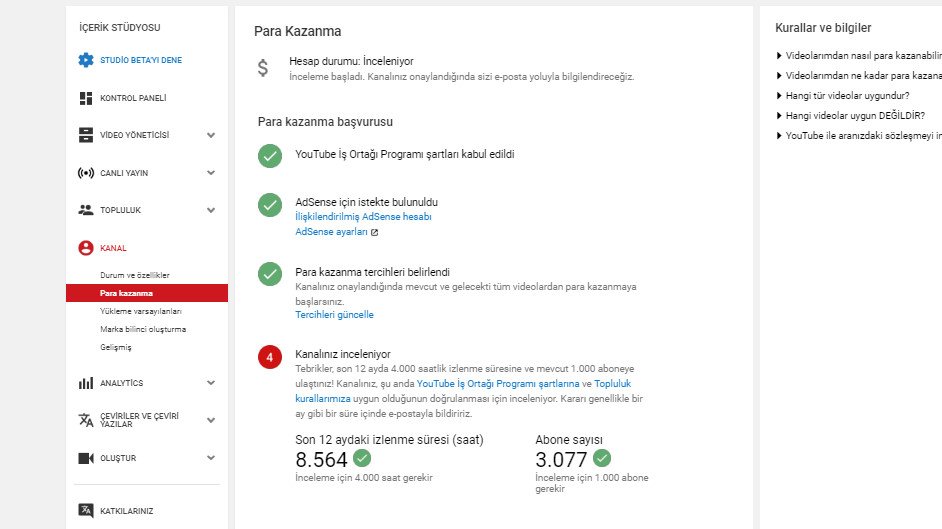Click the 'İçerik Stüdyosu' sidebar heading
942x529 pixels.
(120, 28)
